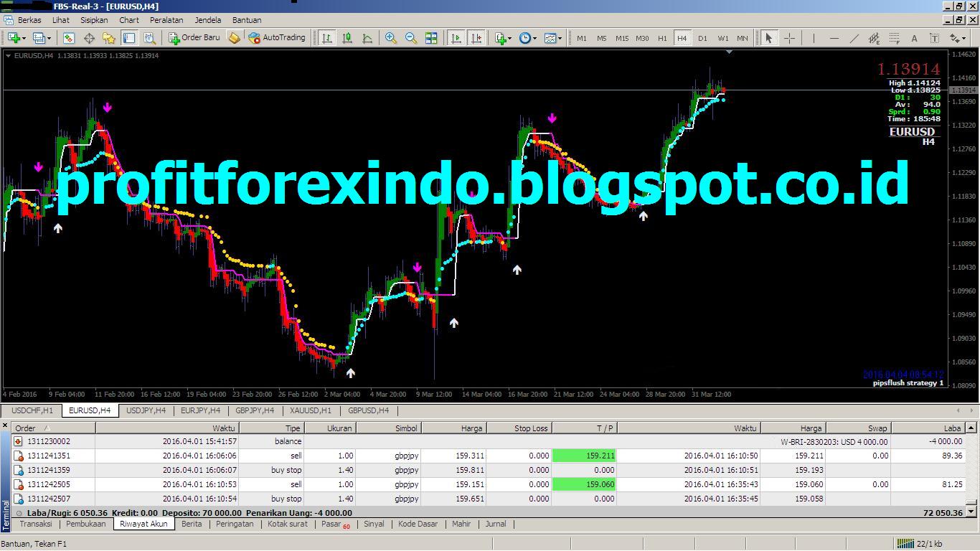
Task: Select the text label tool
Action: coord(934,38)
